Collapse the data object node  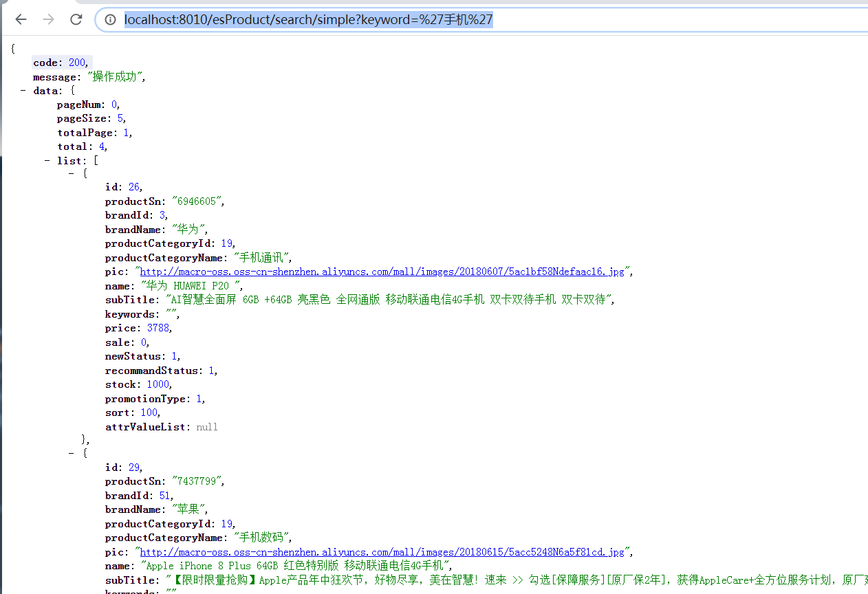(23, 90)
